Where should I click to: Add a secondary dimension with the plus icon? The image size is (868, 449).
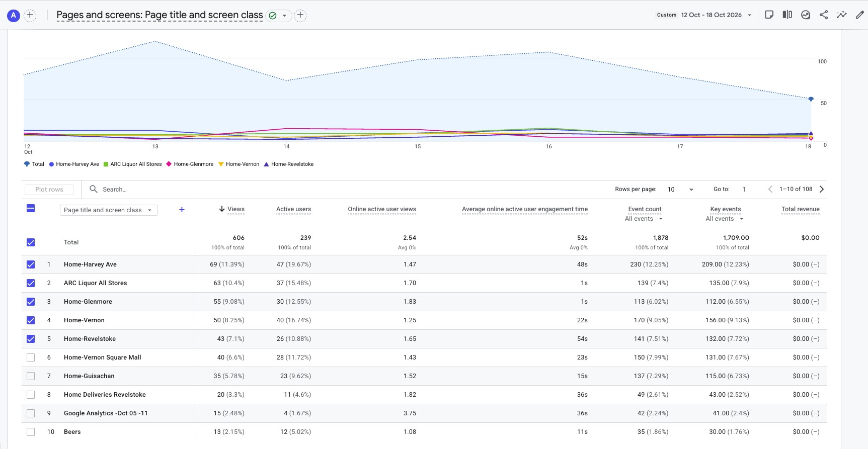pyautogui.click(x=182, y=210)
